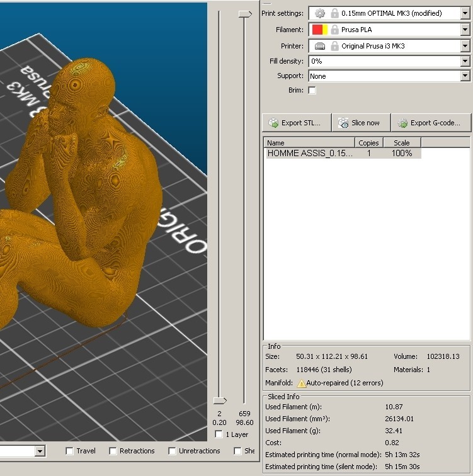Viewport: 473px width, 476px height.
Task: Open the Print settings preset dropdown
Action: (x=465, y=13)
